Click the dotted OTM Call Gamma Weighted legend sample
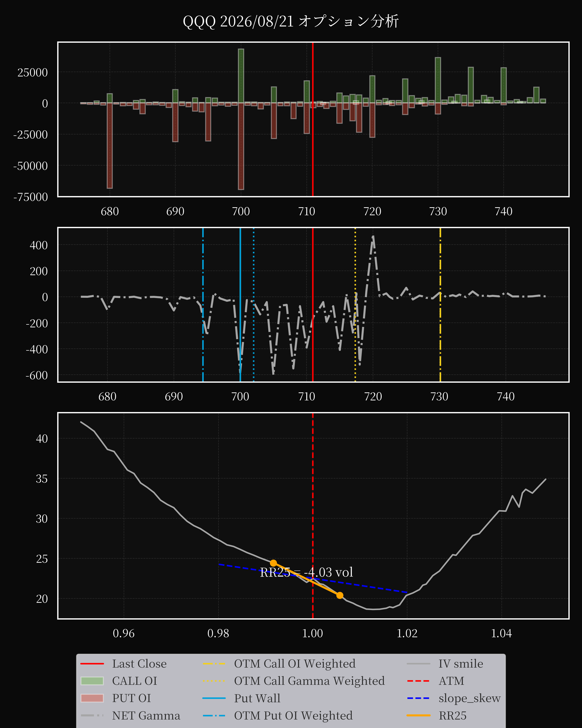This screenshot has width=582, height=728. (x=214, y=681)
